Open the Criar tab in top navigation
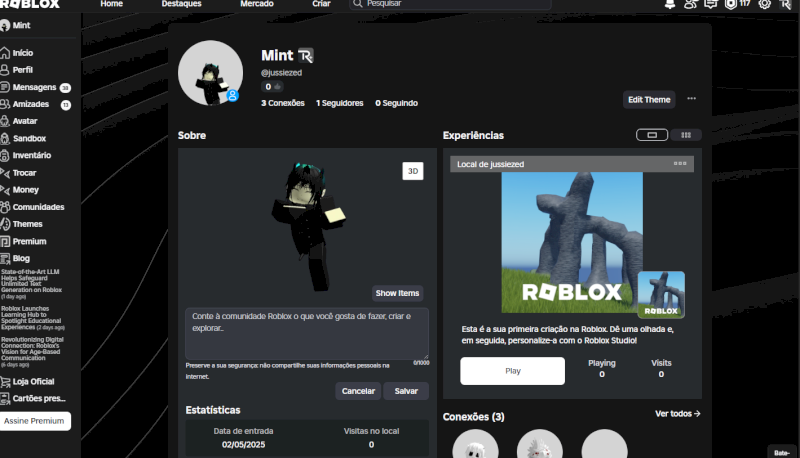This screenshot has width=800, height=458. point(321,4)
